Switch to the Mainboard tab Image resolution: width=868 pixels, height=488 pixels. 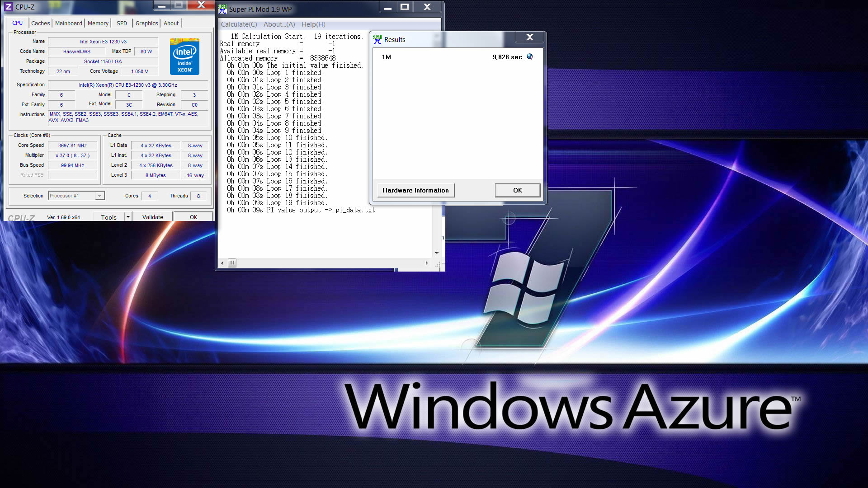point(69,23)
